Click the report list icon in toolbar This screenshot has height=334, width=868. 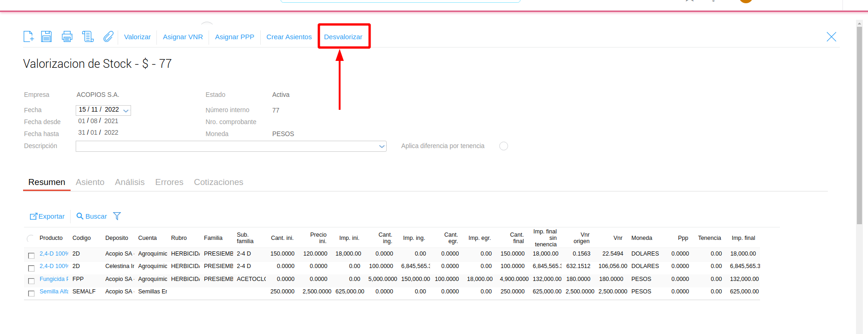point(88,36)
